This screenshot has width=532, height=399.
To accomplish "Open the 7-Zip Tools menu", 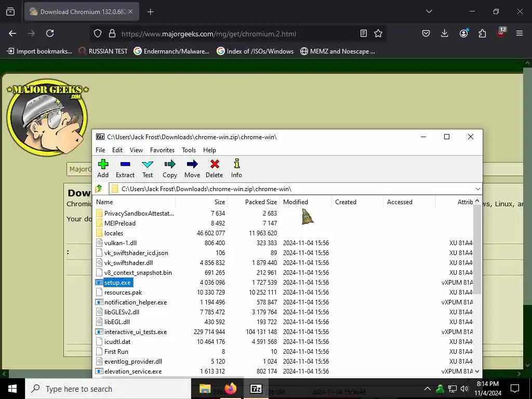I will coord(189,150).
